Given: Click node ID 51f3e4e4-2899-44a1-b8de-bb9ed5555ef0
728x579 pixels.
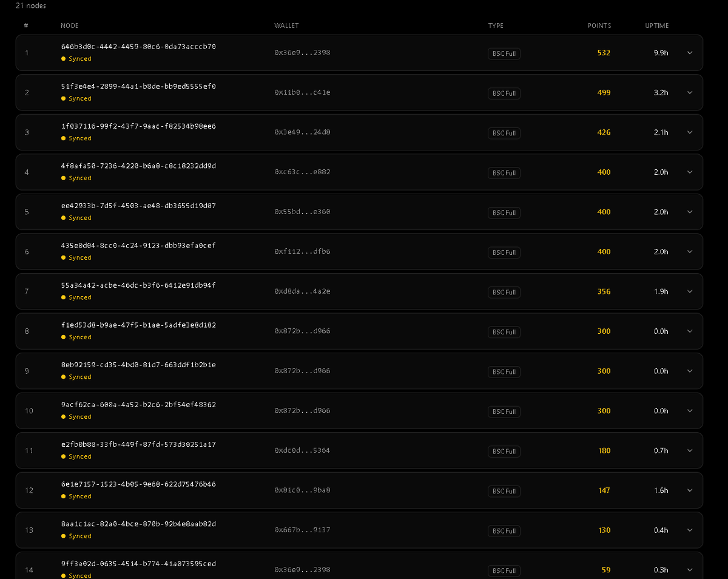Looking at the screenshot, I should tap(138, 86).
